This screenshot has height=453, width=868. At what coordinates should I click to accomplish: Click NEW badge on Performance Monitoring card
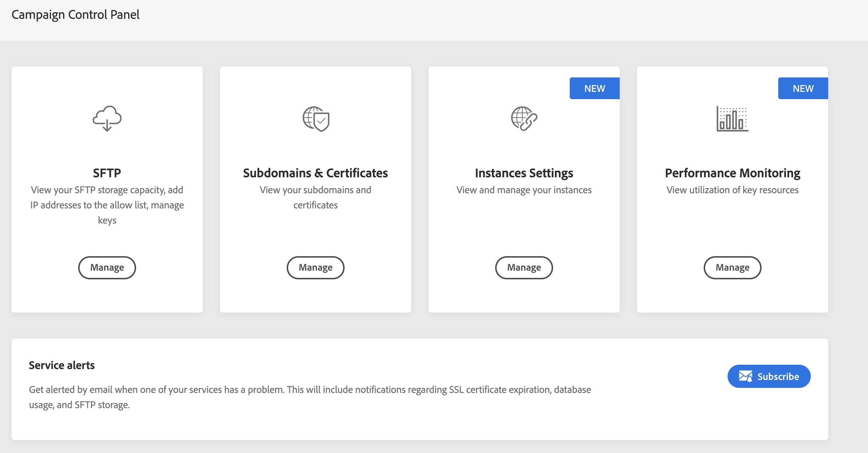(x=803, y=88)
